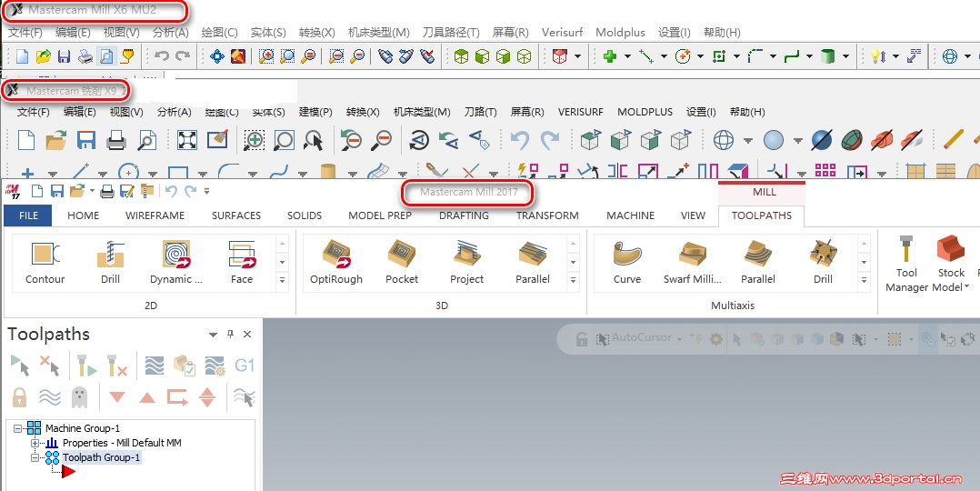Click Fit screen icon in Mastercam X9 toolbar
The height and width of the screenshot is (491, 980).
[187, 139]
